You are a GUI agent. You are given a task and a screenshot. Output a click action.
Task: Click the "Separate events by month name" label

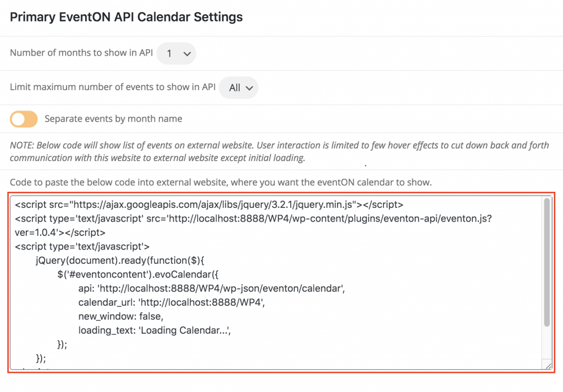click(x=113, y=119)
